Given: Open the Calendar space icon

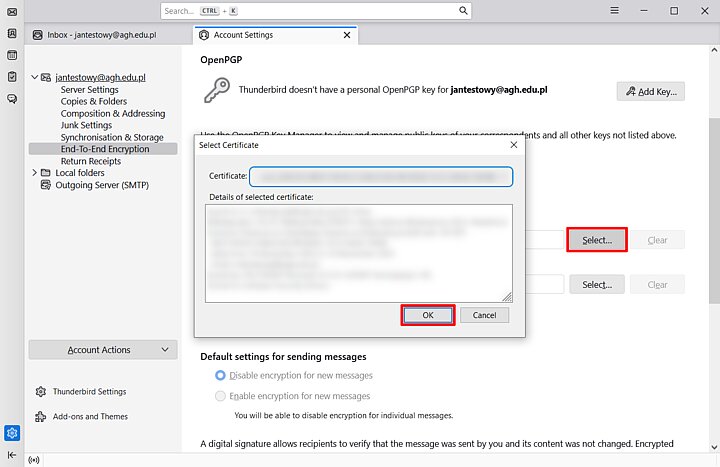Looking at the screenshot, I should [12, 55].
